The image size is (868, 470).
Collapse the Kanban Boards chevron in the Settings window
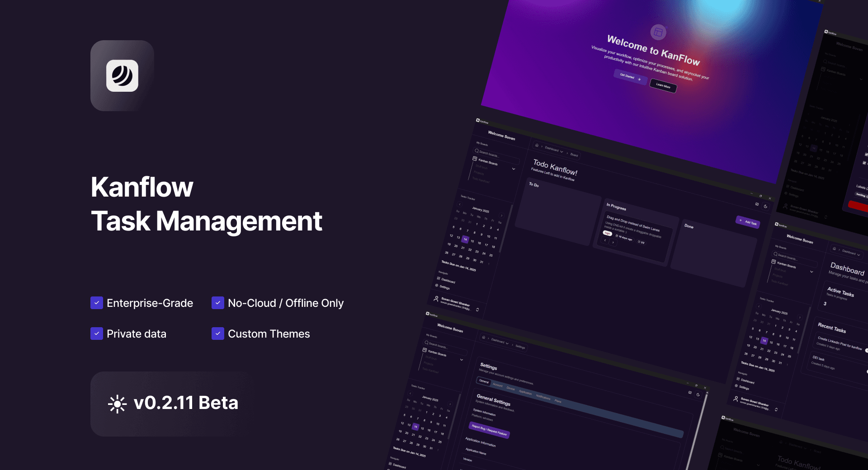coord(462,360)
